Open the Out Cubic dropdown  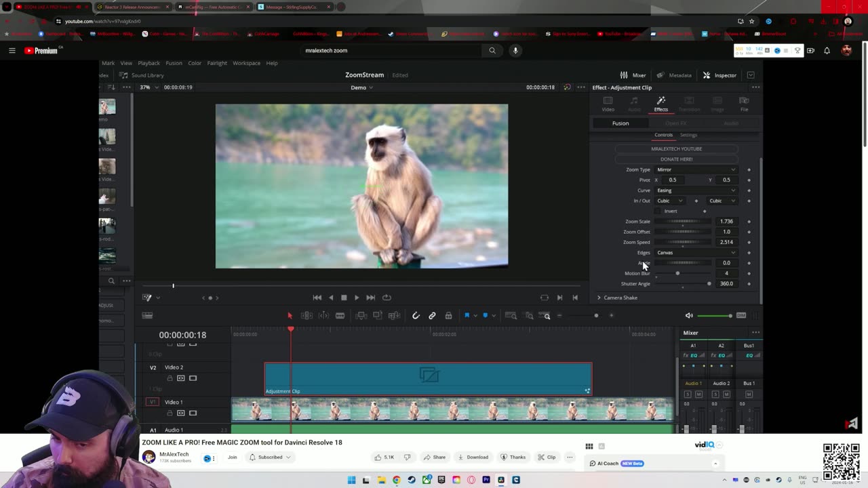pyautogui.click(x=722, y=201)
